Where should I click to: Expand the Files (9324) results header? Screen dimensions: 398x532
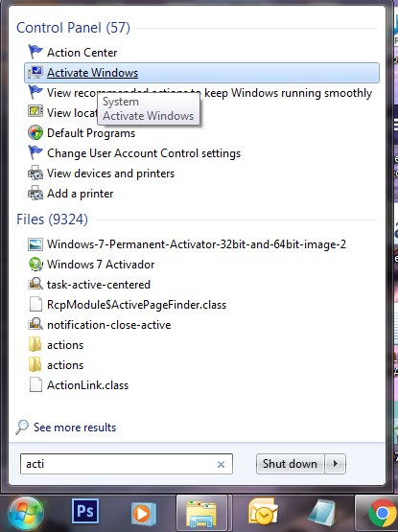52,220
